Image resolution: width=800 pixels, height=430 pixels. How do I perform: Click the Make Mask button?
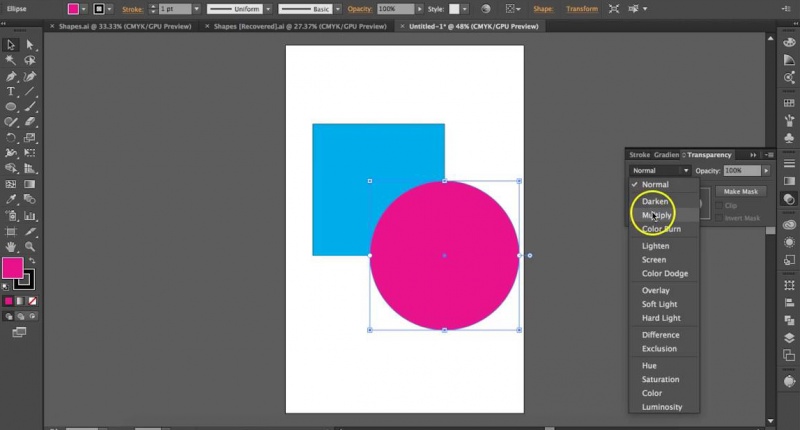pos(740,191)
